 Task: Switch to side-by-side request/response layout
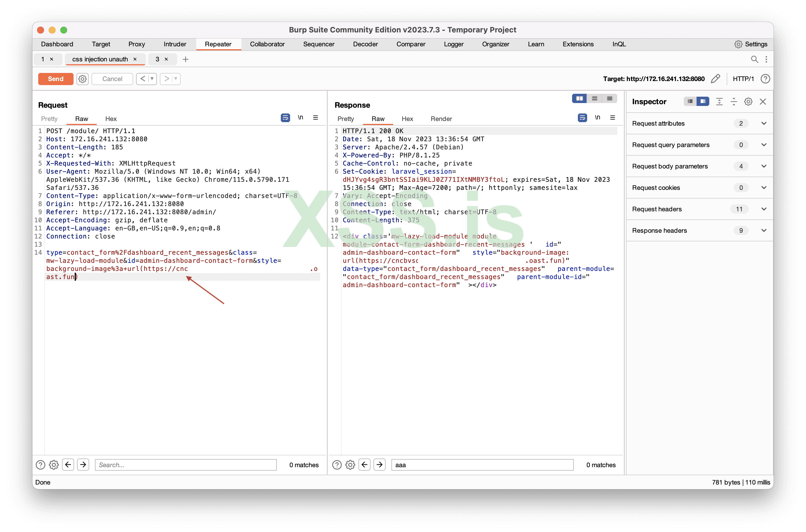pos(579,98)
